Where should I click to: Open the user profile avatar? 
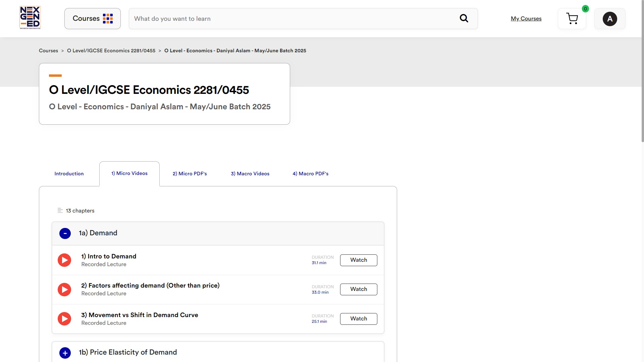coord(609,19)
